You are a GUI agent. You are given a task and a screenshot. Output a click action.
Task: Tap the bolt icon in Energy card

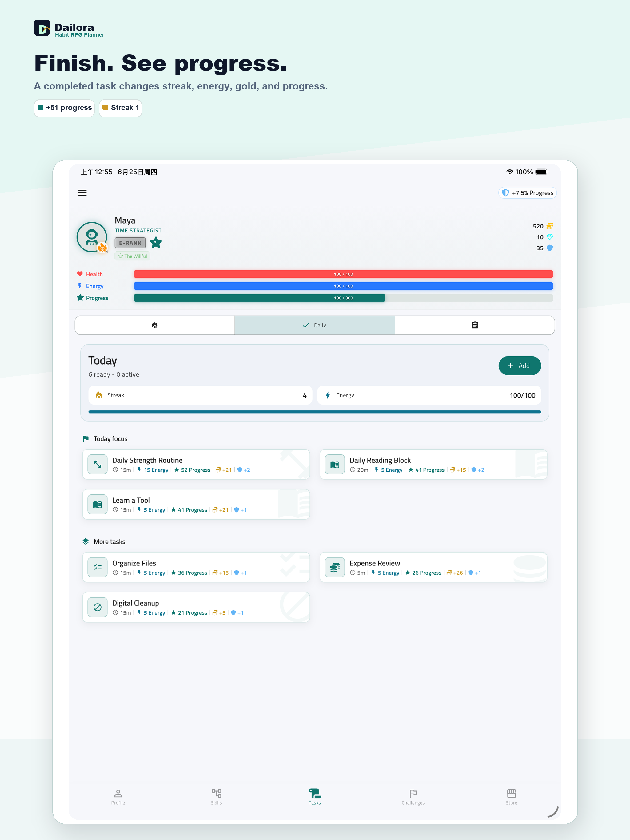[x=328, y=395]
